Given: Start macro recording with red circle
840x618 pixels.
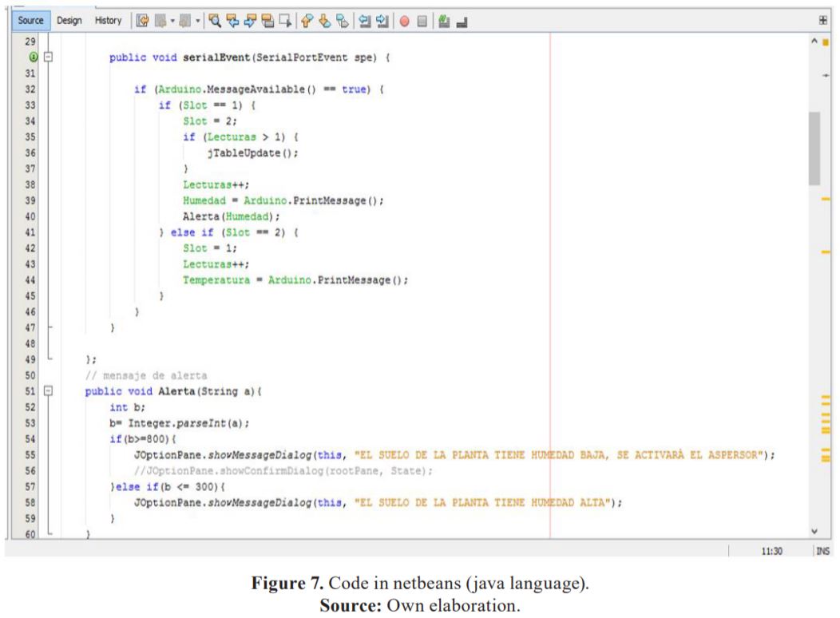Looking at the screenshot, I should point(405,22).
